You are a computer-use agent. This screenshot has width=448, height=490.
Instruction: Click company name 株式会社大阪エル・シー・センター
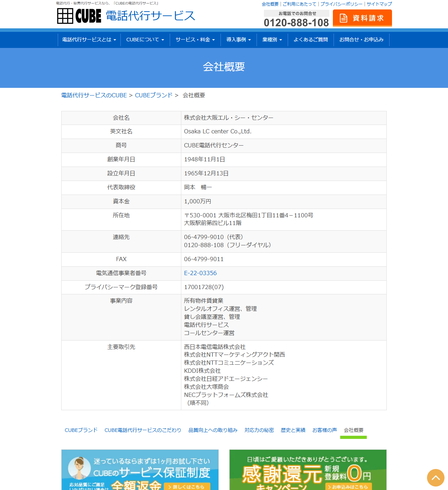(229, 118)
